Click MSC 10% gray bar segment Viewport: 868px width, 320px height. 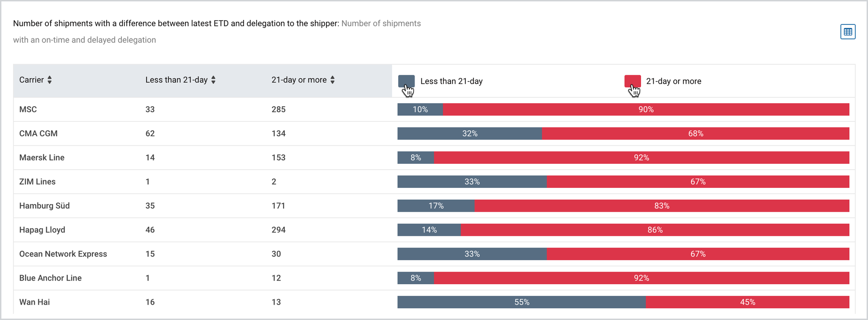tap(420, 110)
